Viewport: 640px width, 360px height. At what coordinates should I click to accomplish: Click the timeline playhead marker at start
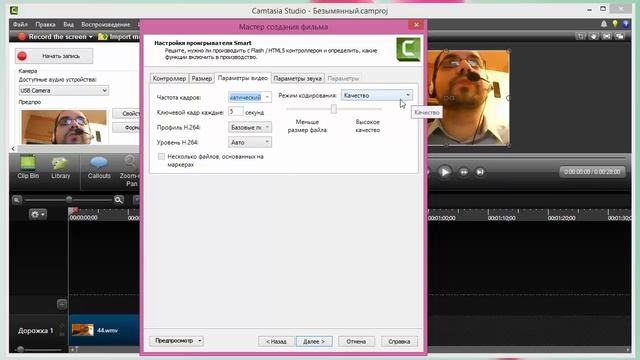pos(73,211)
